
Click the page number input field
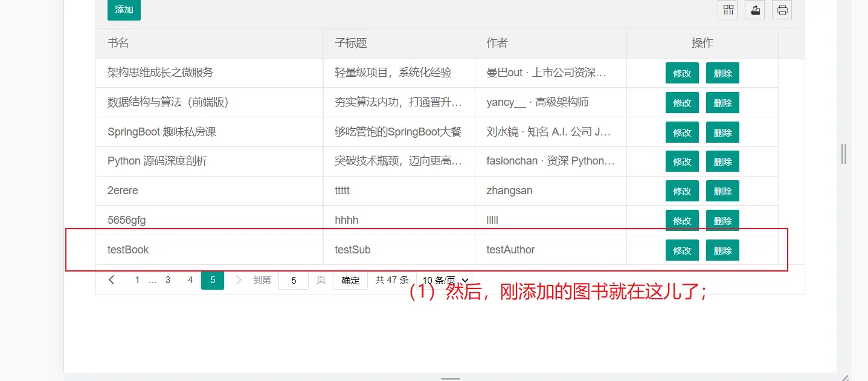tap(294, 280)
